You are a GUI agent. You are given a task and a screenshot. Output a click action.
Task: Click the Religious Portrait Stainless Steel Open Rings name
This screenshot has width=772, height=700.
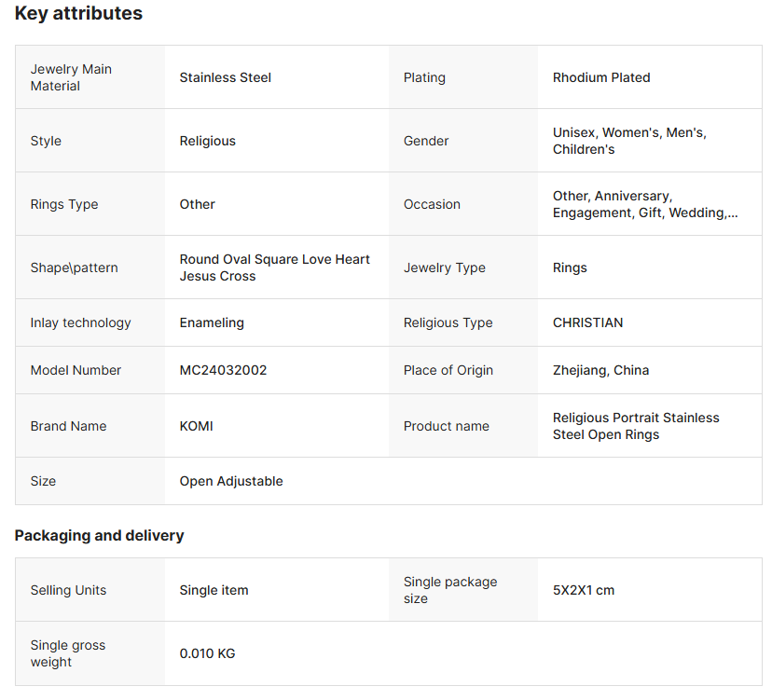tap(636, 426)
